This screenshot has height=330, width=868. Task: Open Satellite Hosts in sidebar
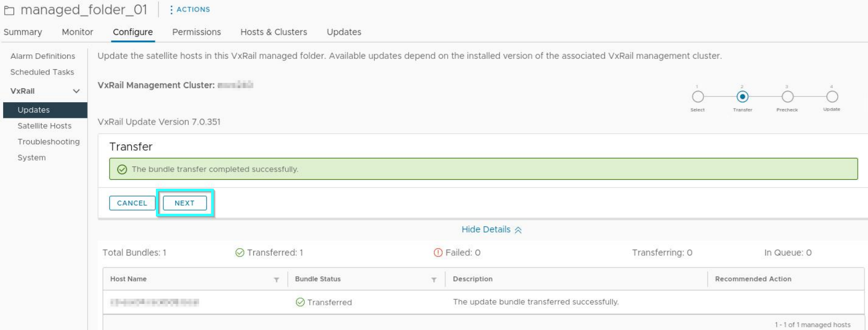[x=44, y=126]
